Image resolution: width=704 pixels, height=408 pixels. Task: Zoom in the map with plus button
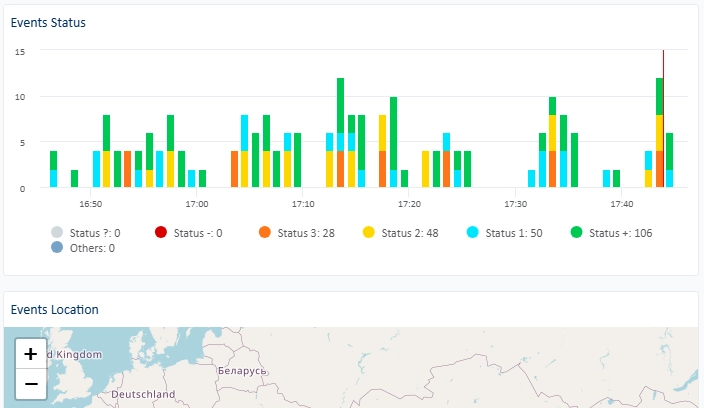[31, 354]
